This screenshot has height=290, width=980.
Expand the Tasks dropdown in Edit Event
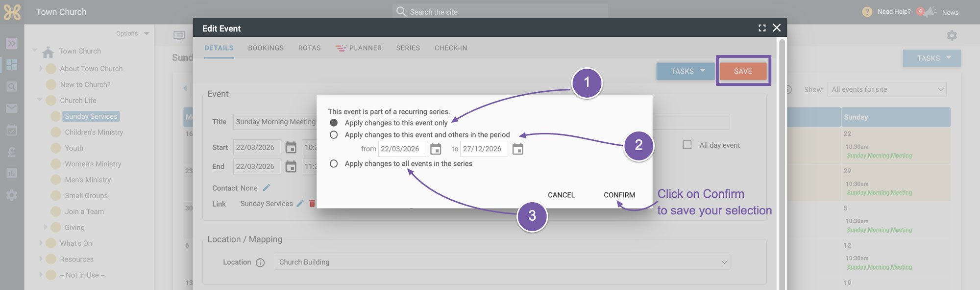(x=686, y=71)
